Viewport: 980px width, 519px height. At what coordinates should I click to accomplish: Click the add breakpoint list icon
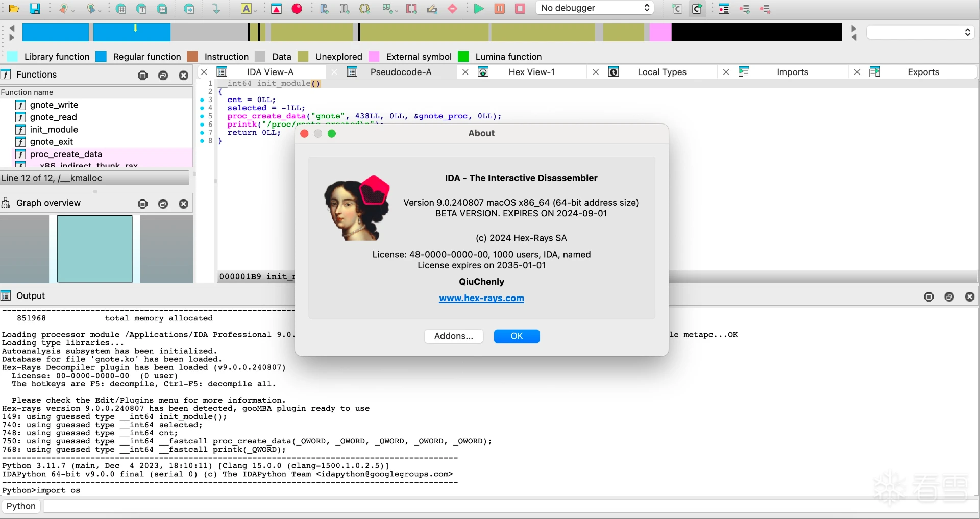tap(745, 9)
